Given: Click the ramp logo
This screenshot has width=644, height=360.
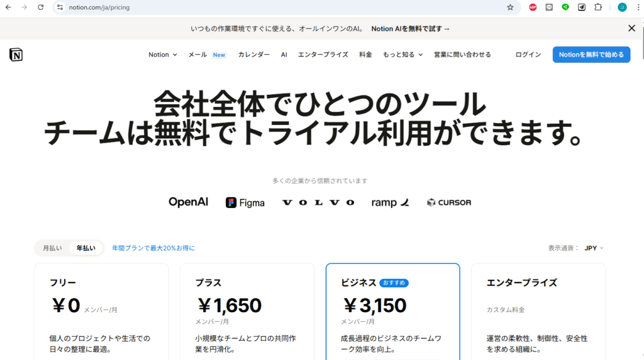Looking at the screenshot, I should (390, 202).
